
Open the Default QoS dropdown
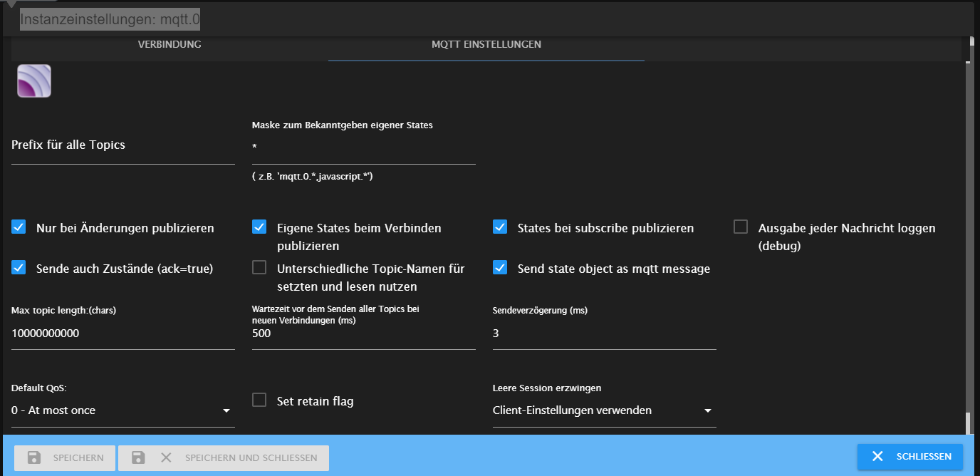coord(123,410)
